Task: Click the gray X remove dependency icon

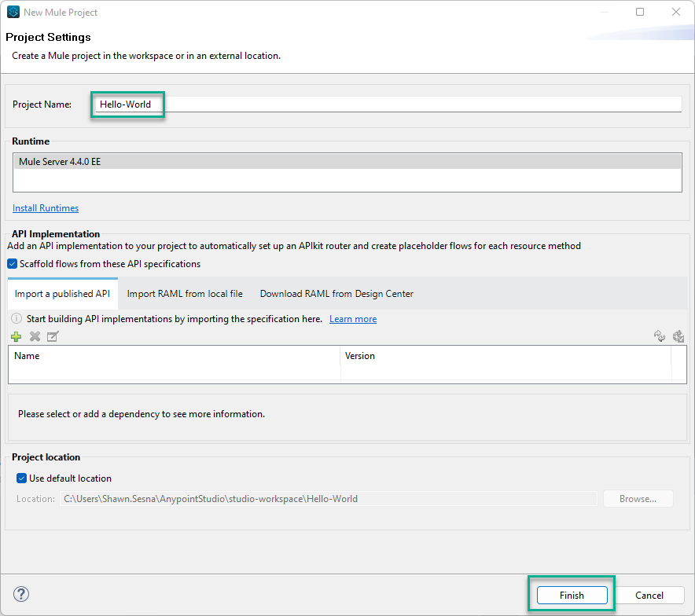Action: (35, 336)
